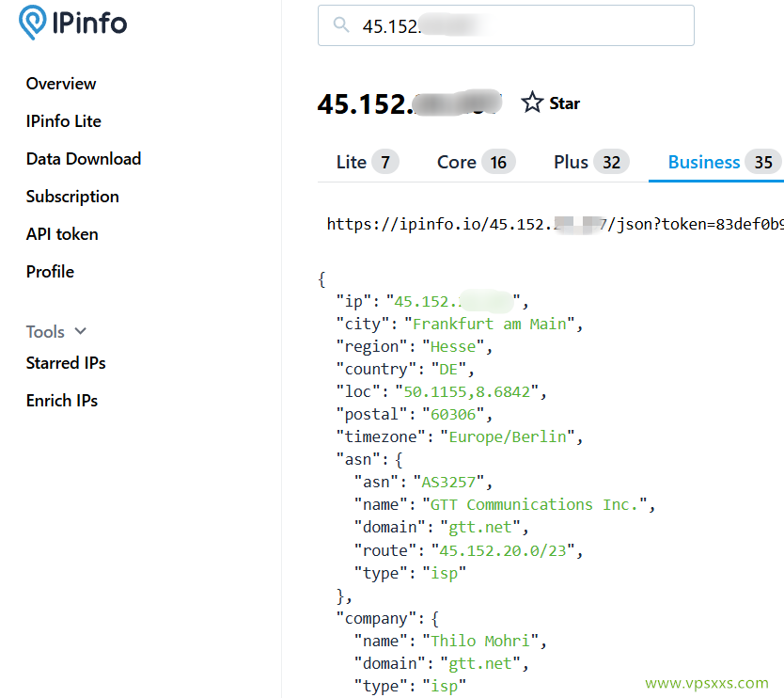Image resolution: width=784 pixels, height=698 pixels.
Task: Click the IPinfo logo
Action: click(73, 23)
